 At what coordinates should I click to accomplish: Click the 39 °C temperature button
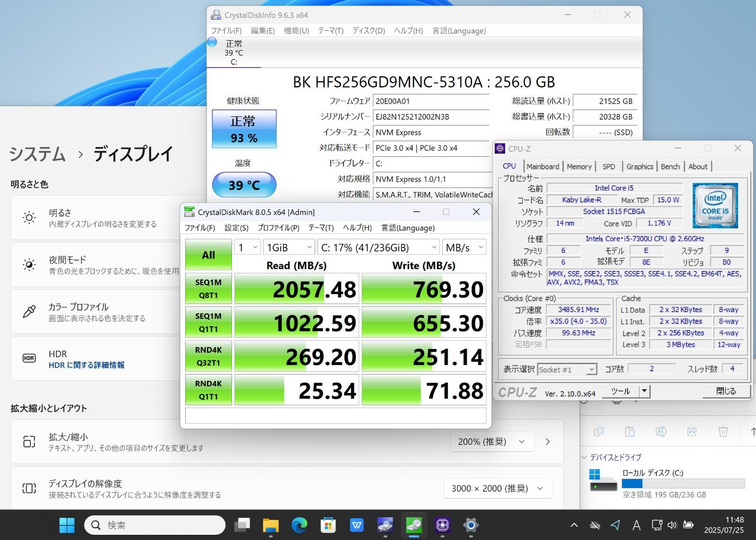(x=244, y=185)
